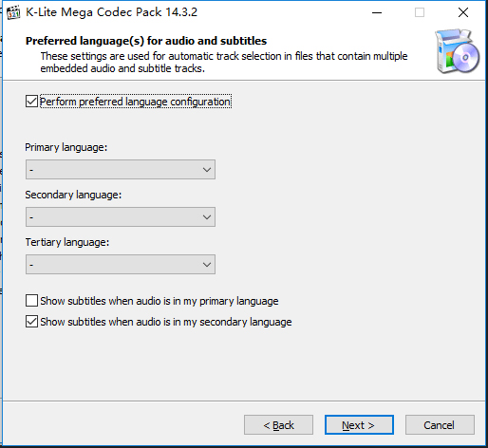Click the window title K-Lite Mega Codec Pack 14.3.2

[x=111, y=12]
